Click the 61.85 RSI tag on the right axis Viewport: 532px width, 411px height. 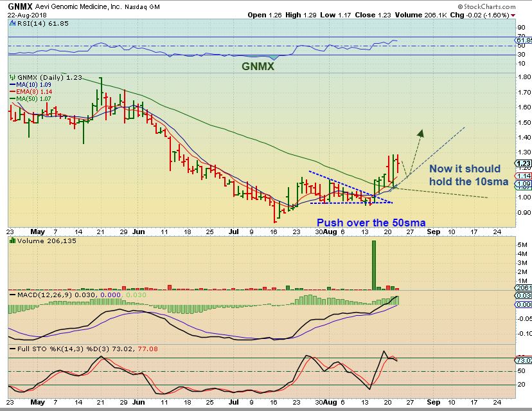[x=524, y=41]
